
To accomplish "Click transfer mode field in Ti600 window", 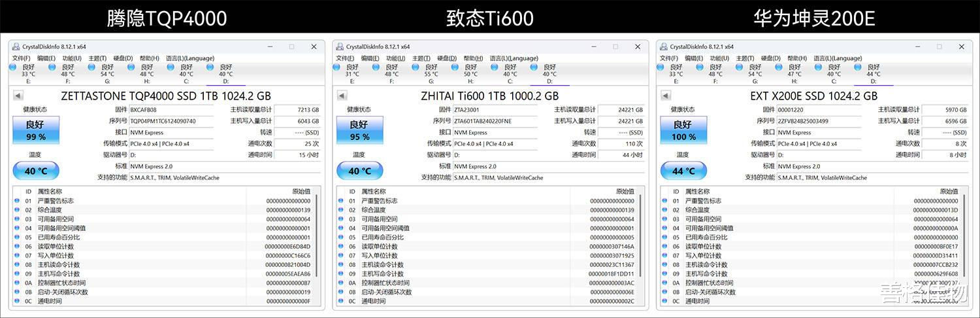I will point(495,143).
